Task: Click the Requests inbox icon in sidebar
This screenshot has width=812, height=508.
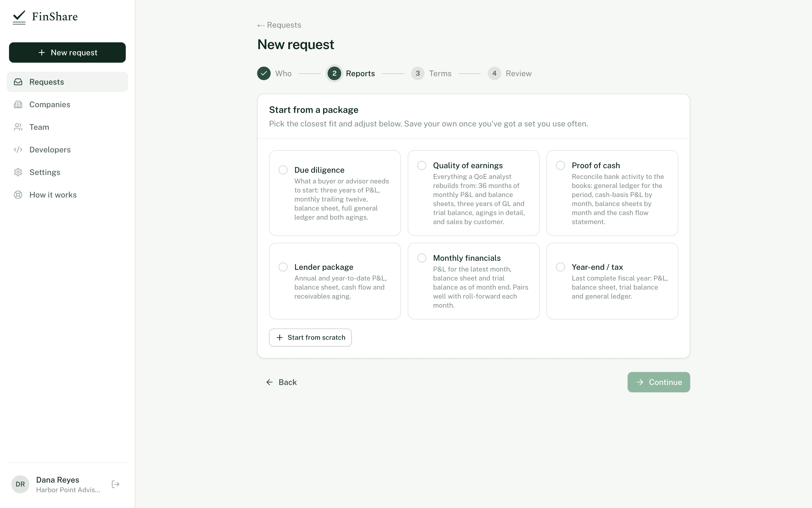Action: tap(18, 82)
